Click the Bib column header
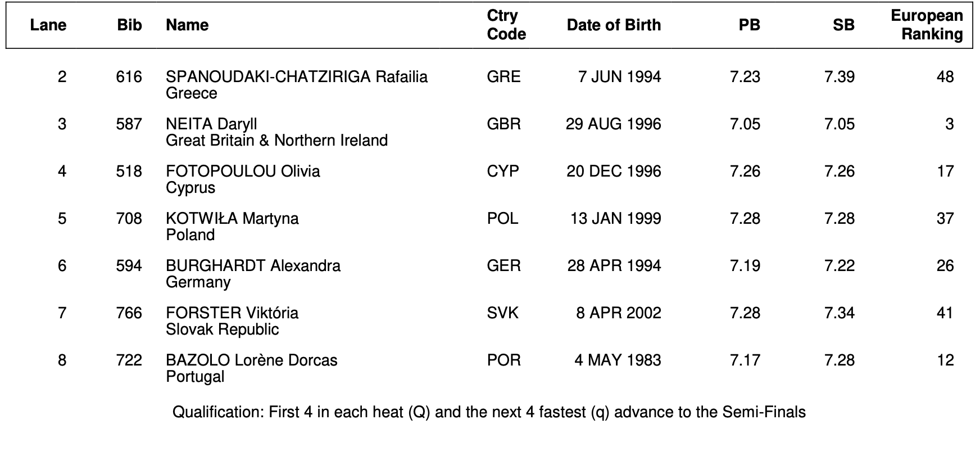The height and width of the screenshot is (451, 980). (129, 25)
